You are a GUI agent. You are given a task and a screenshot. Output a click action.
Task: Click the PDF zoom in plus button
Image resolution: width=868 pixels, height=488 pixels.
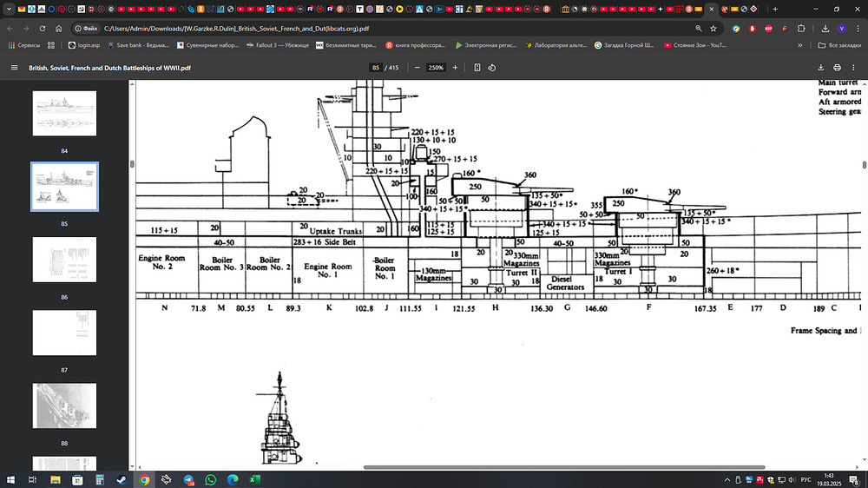(455, 68)
